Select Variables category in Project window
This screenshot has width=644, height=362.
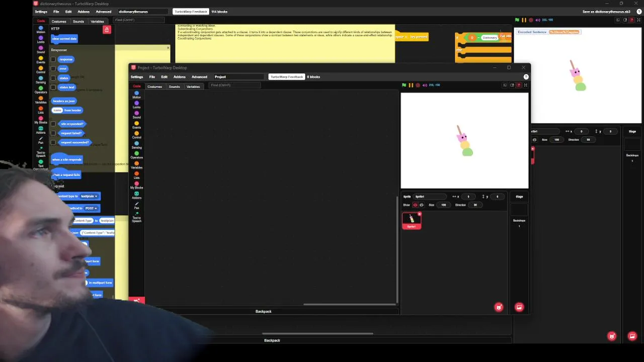pyautogui.click(x=136, y=165)
